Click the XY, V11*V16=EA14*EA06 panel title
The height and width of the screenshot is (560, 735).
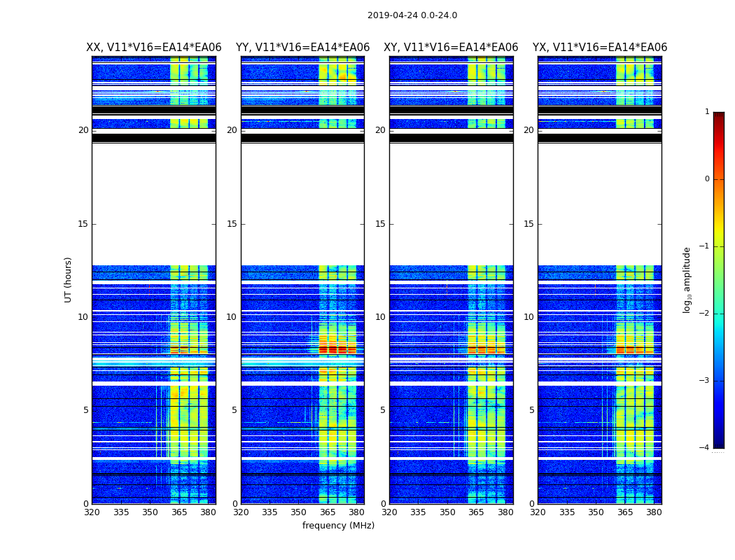coord(451,48)
